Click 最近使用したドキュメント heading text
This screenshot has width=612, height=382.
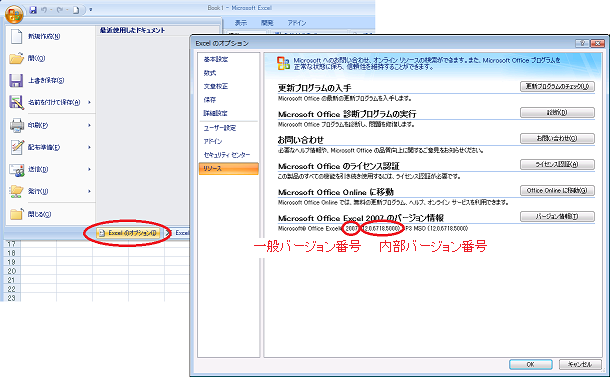pos(133,30)
